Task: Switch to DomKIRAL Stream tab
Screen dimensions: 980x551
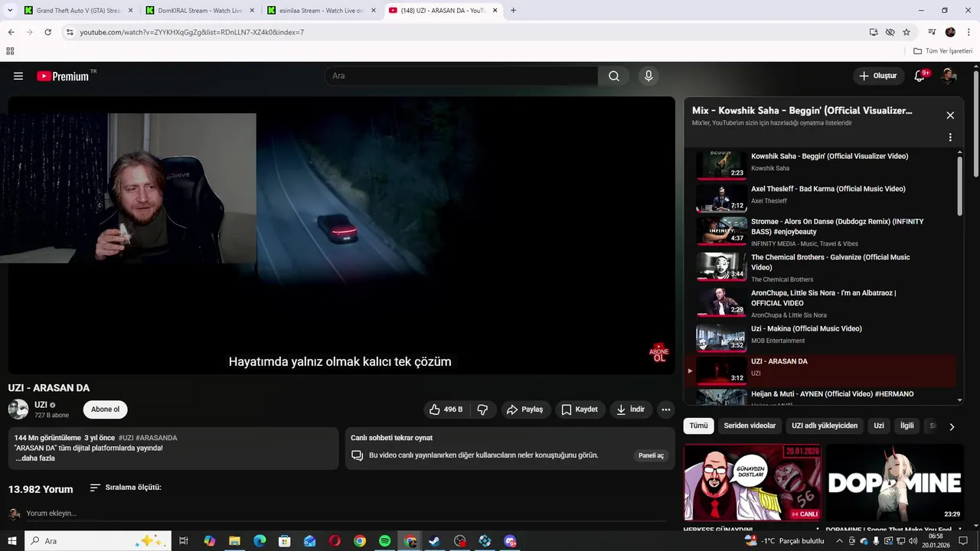Action: click(x=199, y=11)
